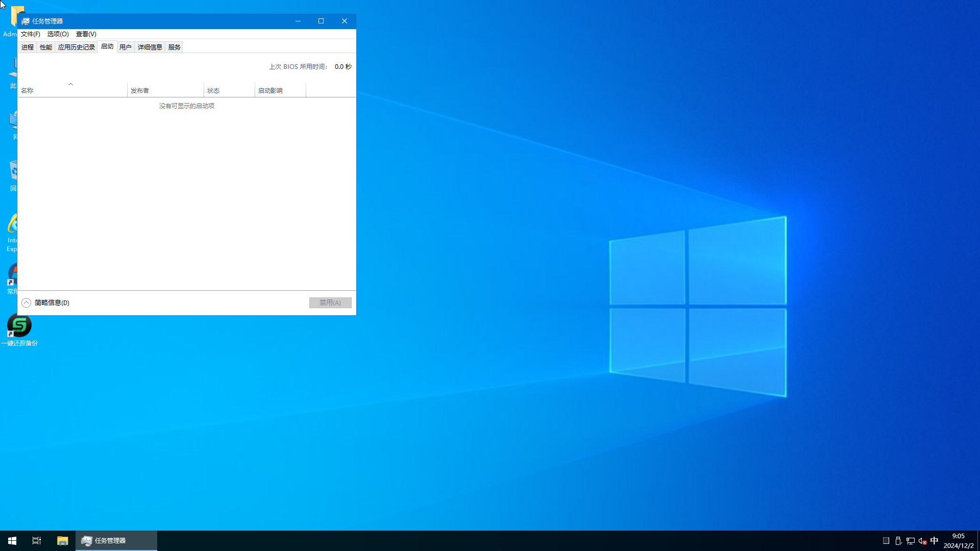
Task: Collapse to 简略信息 view using chevron
Action: click(x=27, y=303)
